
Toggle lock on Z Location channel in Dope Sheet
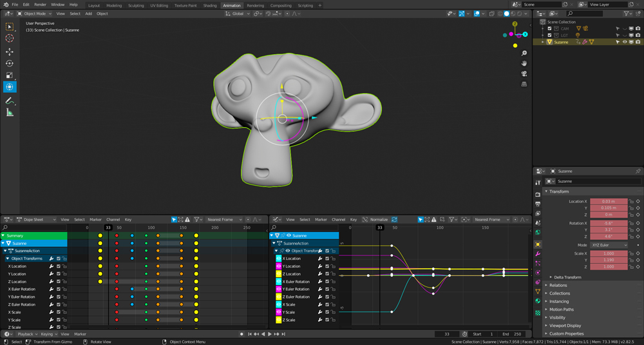[64, 282]
